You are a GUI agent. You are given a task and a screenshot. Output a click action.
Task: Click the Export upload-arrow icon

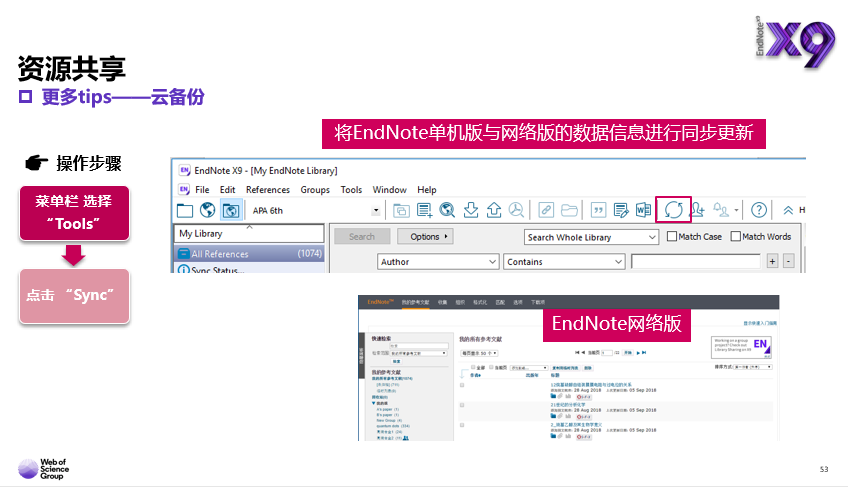[x=494, y=210]
